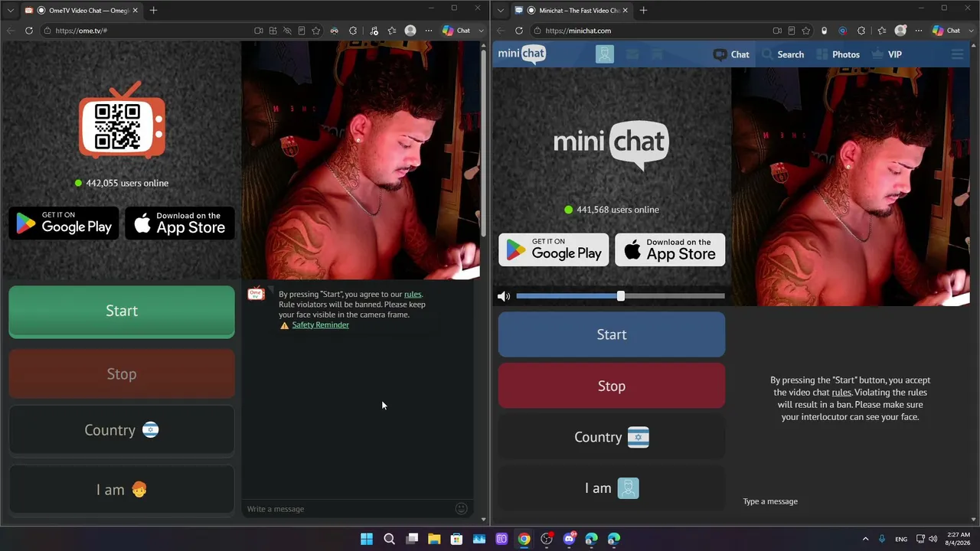Open the profile avatar in Minichat browser window
The height and width of the screenshot is (551, 980).
click(900, 31)
